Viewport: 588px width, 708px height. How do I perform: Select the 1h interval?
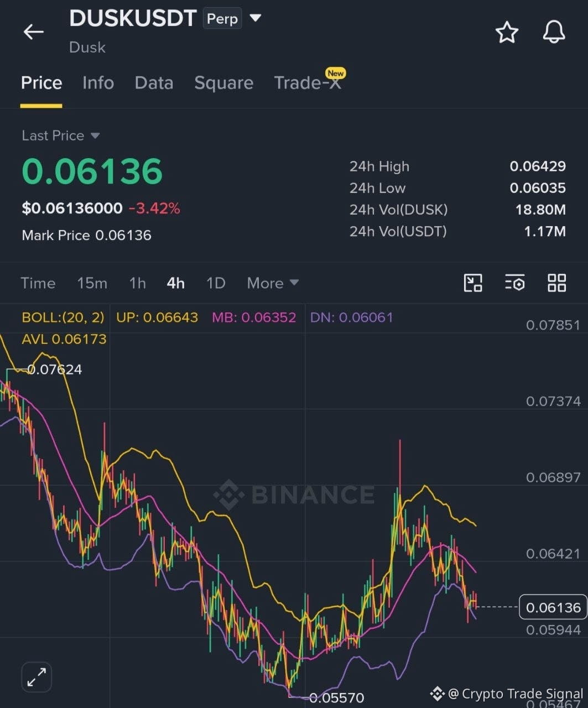point(138,283)
